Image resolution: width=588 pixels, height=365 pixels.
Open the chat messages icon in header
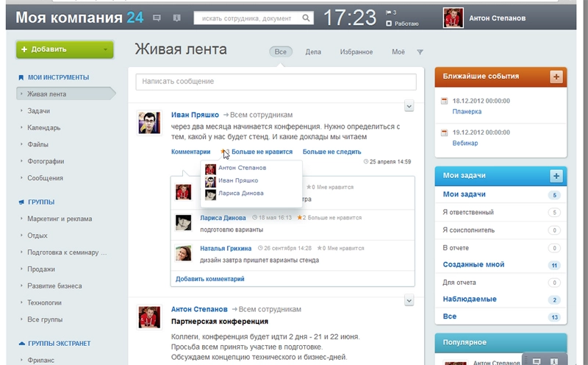[x=157, y=18]
